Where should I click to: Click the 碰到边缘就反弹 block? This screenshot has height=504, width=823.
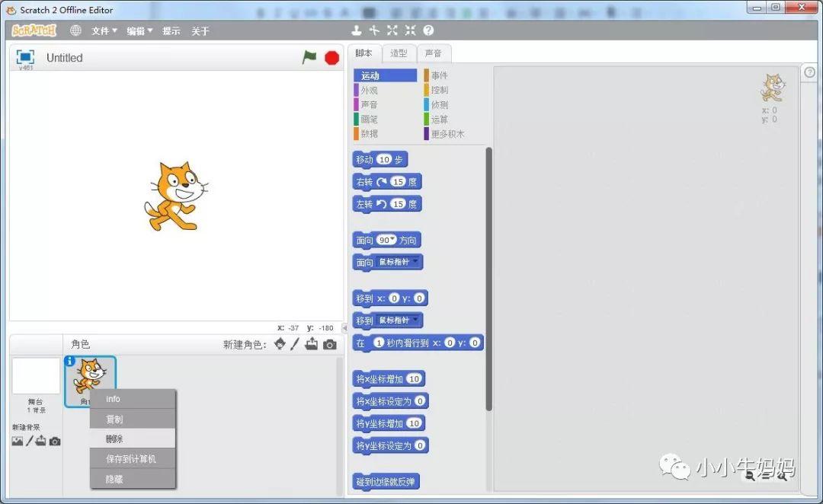click(386, 481)
